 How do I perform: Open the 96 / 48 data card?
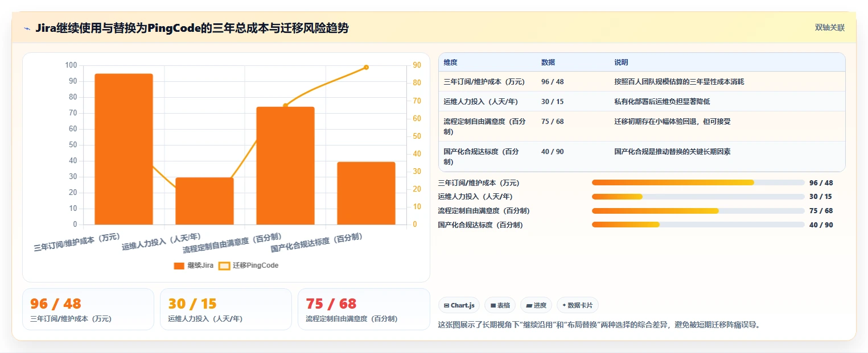88,309
